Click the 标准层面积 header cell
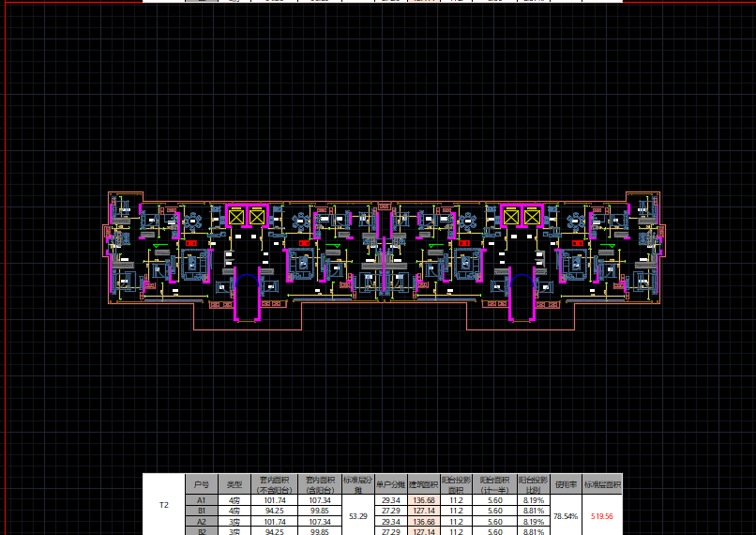This screenshot has height=535, width=756. (602, 484)
